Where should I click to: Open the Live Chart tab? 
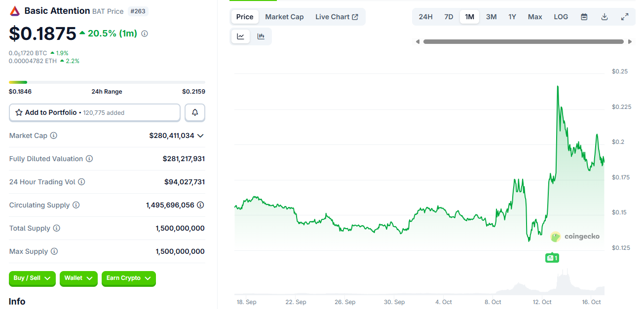tap(337, 17)
